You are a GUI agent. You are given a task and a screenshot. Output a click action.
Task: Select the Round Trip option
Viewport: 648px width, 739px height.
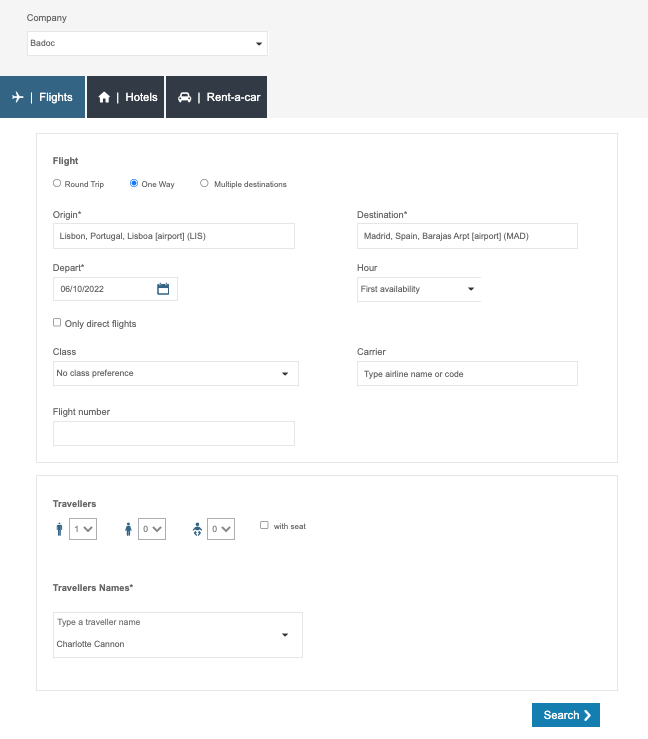(57, 183)
